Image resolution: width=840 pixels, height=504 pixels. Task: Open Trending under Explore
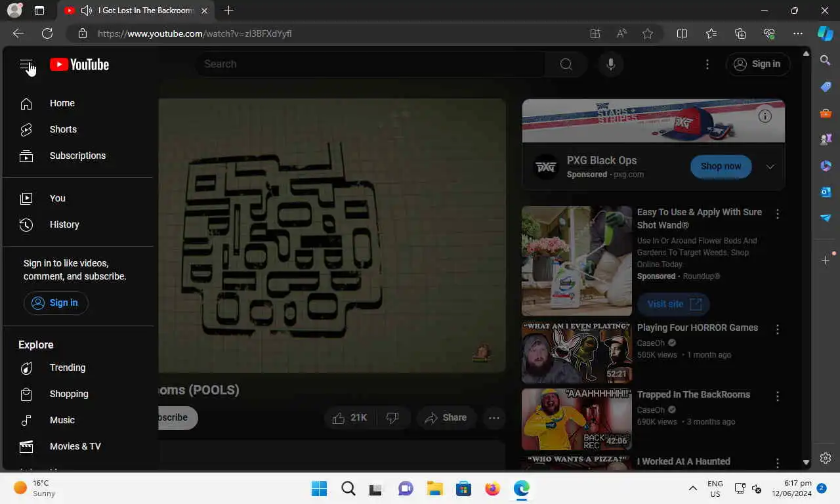pyautogui.click(x=79, y=367)
